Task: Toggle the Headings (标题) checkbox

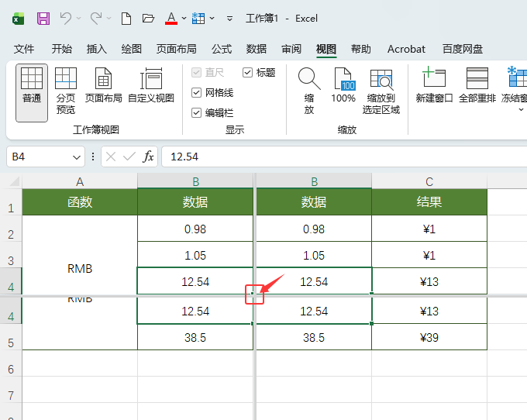Action: [247, 73]
